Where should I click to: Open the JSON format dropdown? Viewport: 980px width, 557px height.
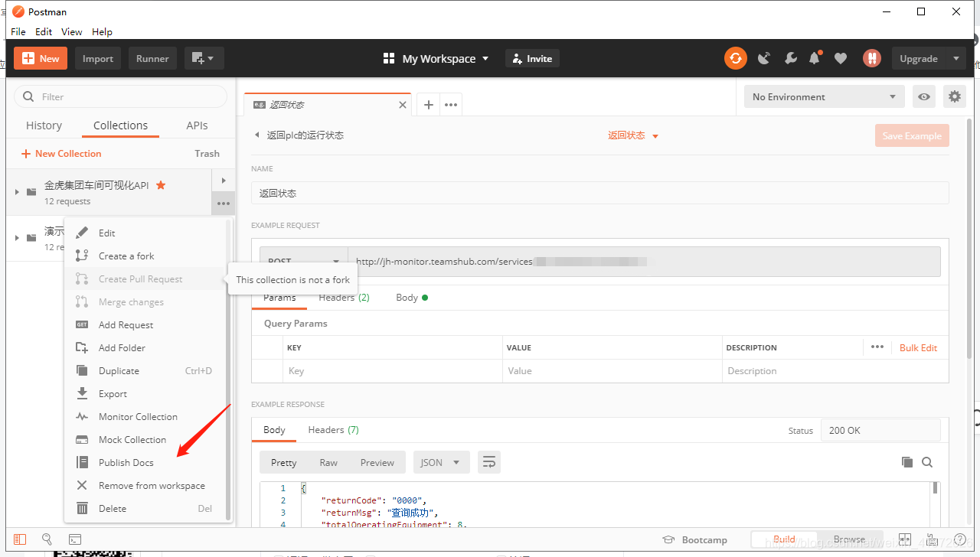pyautogui.click(x=441, y=462)
